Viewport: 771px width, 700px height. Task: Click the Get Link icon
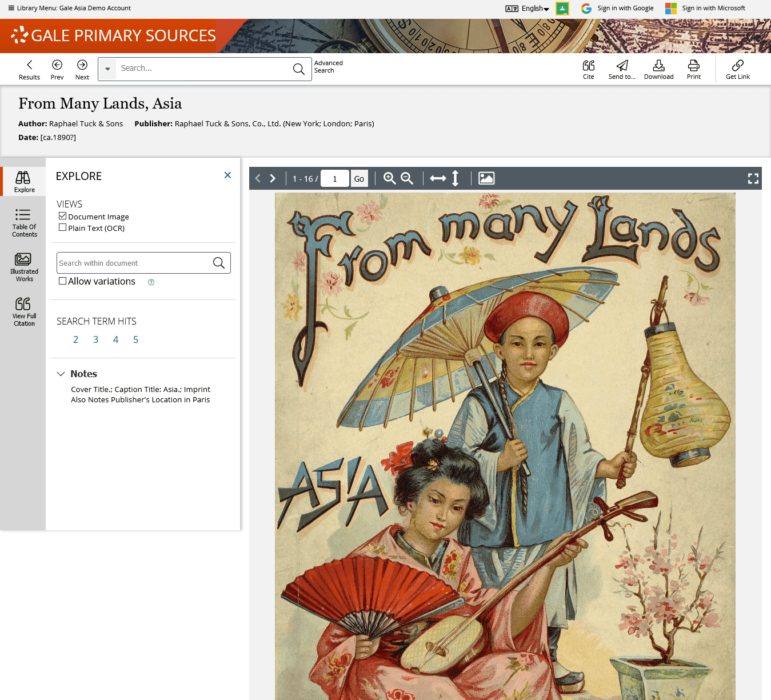tap(738, 69)
